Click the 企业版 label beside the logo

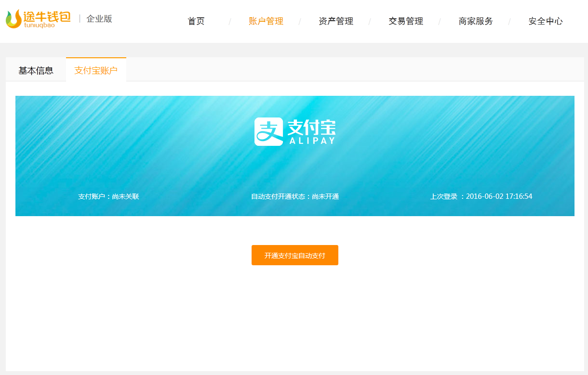pyautogui.click(x=99, y=19)
